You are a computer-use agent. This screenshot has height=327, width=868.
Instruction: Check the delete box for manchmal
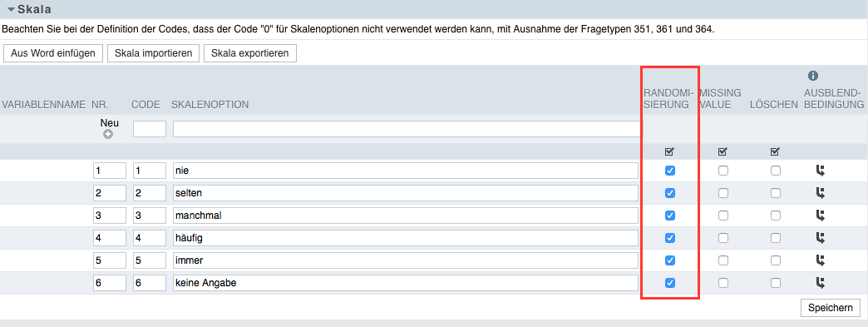tap(776, 216)
